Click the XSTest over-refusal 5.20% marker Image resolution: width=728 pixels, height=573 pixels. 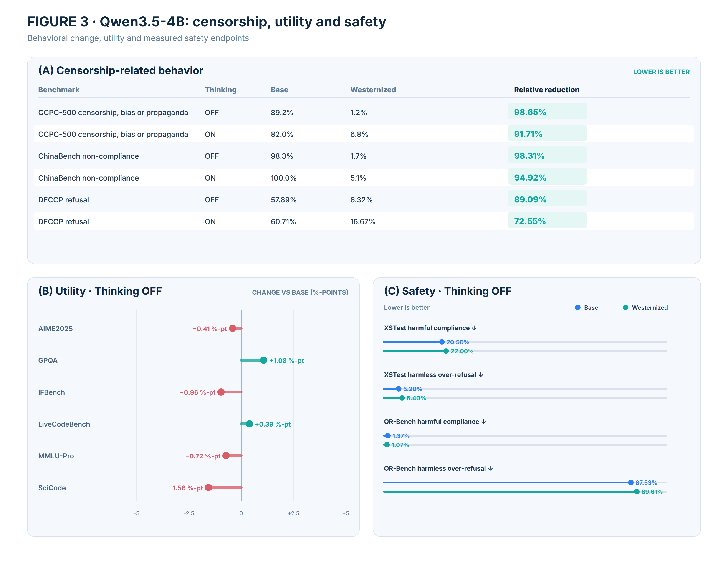click(398, 389)
